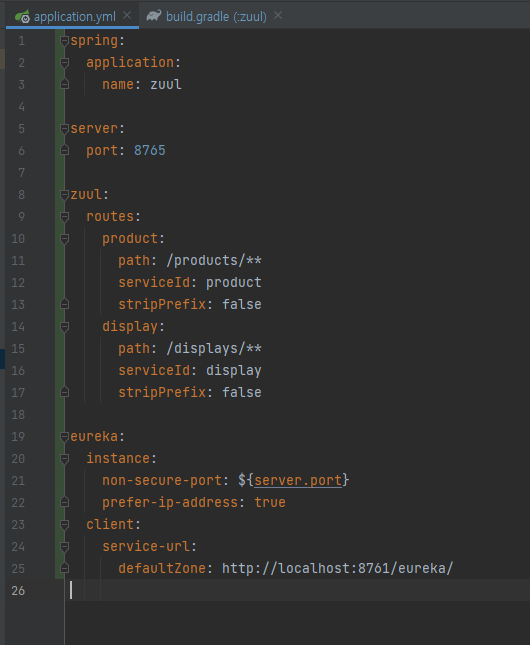Click the '/displays/**' path value

click(x=214, y=348)
